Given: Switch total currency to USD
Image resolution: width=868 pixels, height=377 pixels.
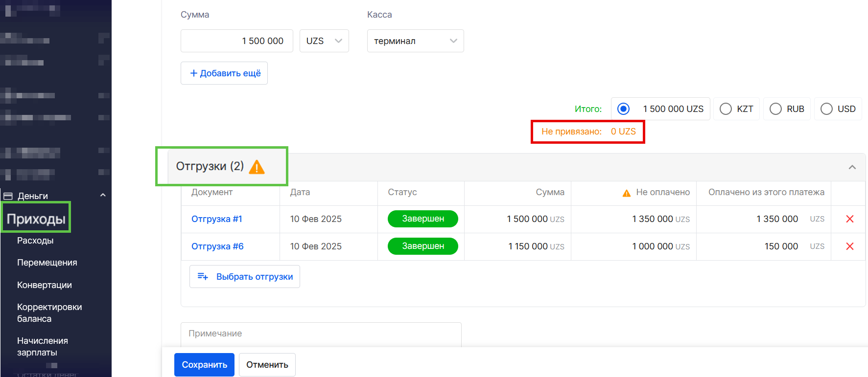Looking at the screenshot, I should (826, 109).
